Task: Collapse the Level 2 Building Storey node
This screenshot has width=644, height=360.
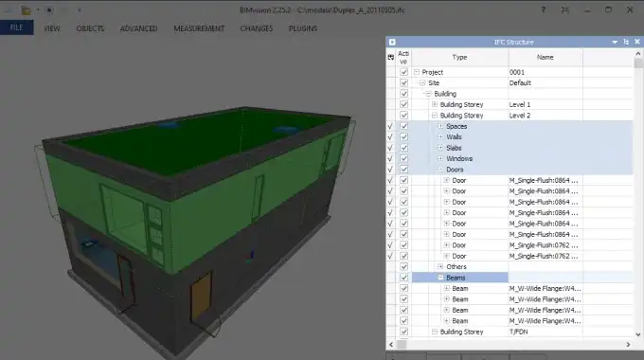Action: point(435,115)
